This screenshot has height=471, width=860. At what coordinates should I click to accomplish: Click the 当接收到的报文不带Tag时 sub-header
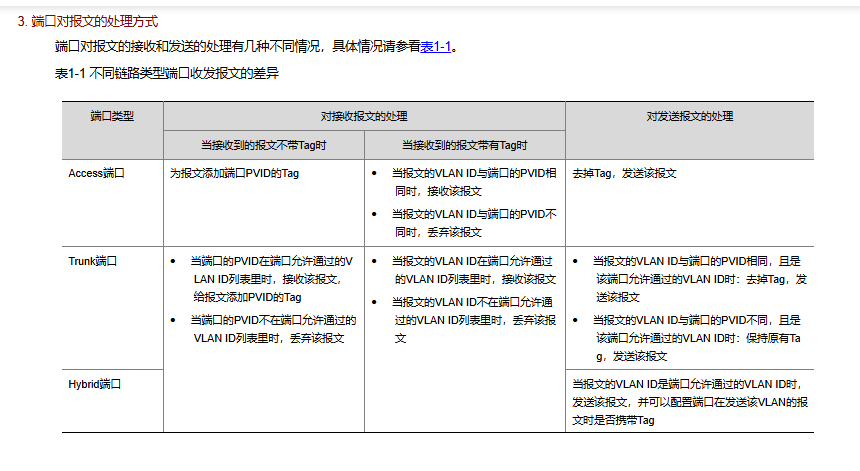tap(263, 145)
